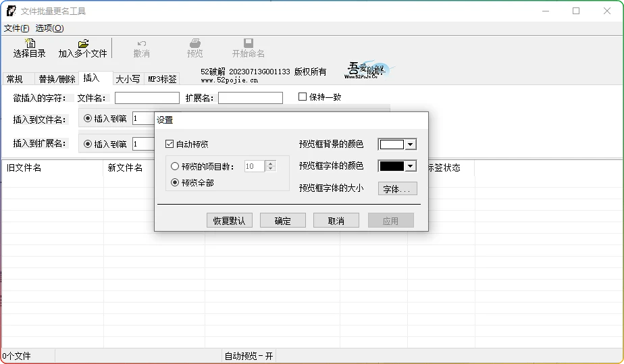Click the 字体... button
The image size is (624, 364).
tap(398, 189)
